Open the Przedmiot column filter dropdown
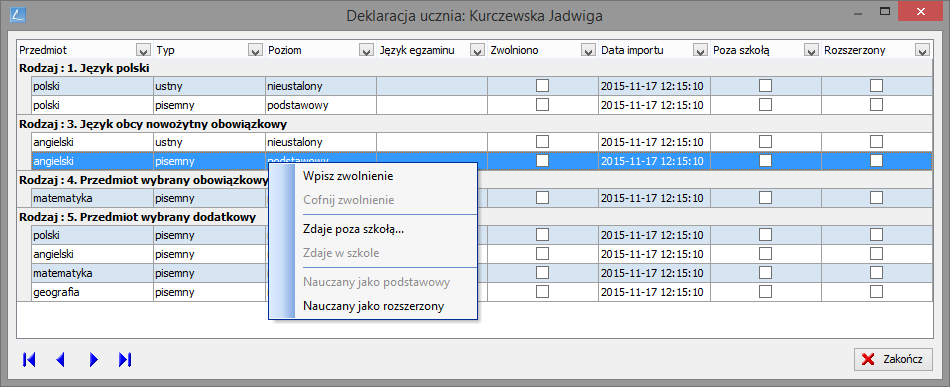Image resolution: width=950 pixels, height=387 pixels. [144, 50]
